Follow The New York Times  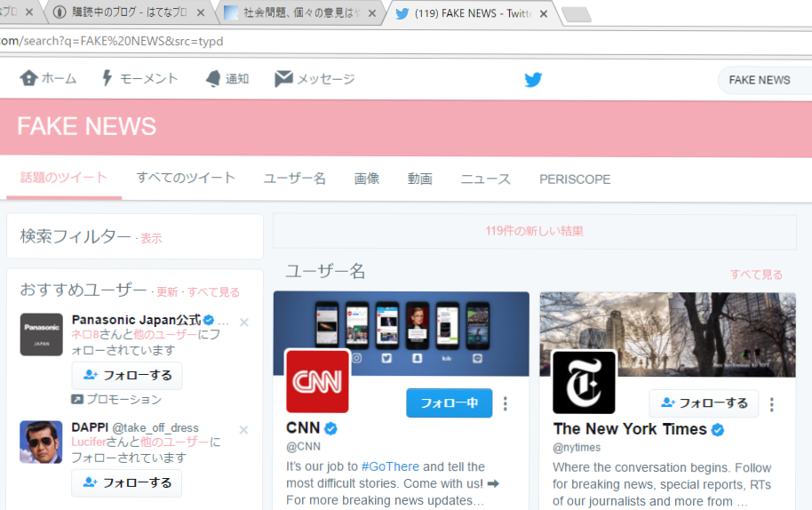click(x=704, y=403)
